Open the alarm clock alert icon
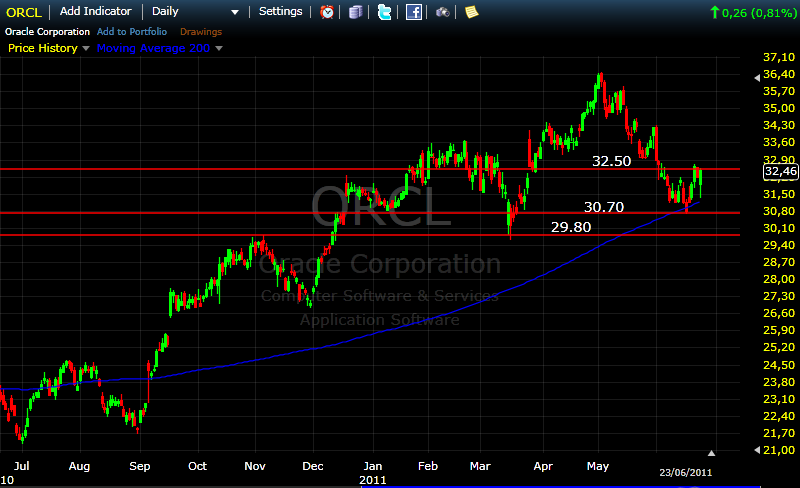The image size is (800, 488). tap(327, 12)
